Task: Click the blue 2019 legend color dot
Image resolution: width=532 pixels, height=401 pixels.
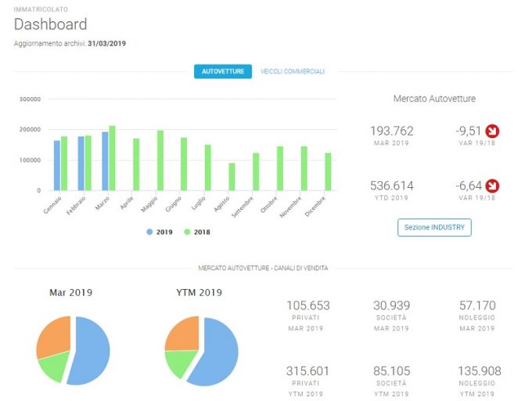Action: pyautogui.click(x=149, y=232)
